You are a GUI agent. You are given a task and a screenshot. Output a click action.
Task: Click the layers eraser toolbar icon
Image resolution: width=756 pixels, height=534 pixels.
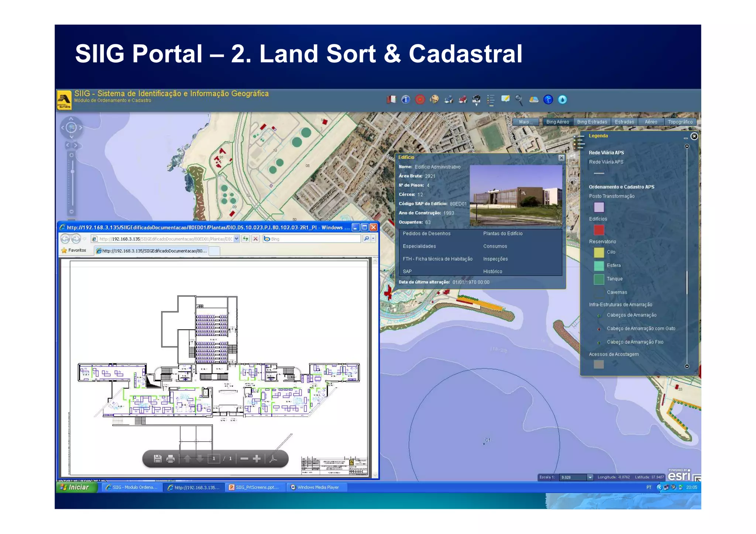(x=534, y=99)
